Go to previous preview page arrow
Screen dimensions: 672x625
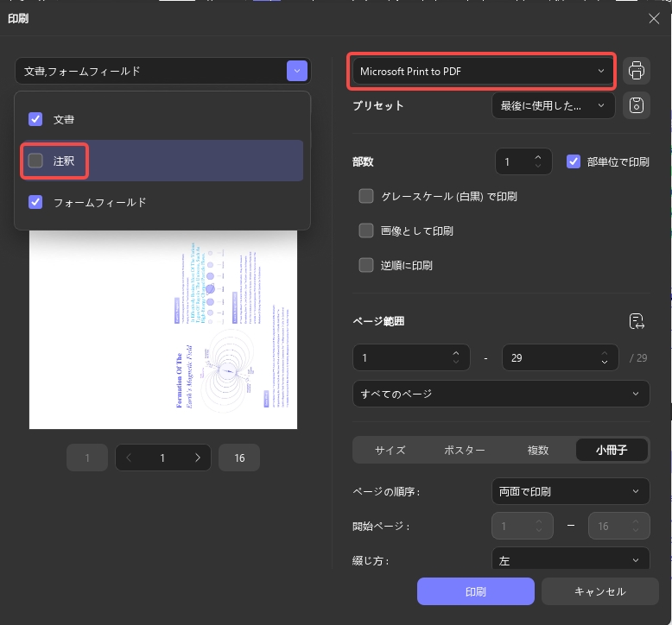coord(129,458)
